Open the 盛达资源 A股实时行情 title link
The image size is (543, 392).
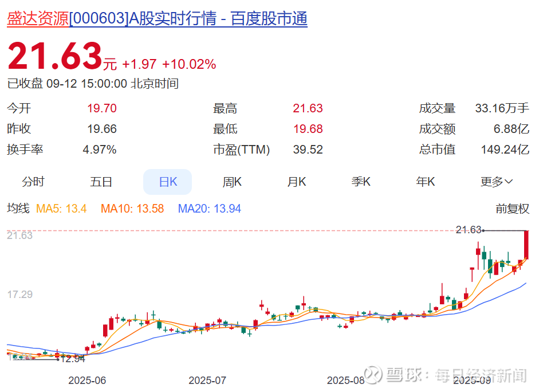[157, 19]
